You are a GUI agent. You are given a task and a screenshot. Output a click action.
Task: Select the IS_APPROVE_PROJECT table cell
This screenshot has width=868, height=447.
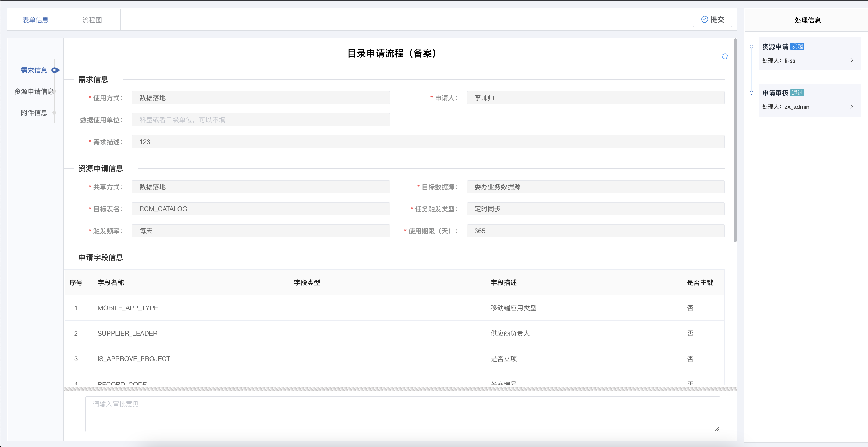pyautogui.click(x=191, y=359)
